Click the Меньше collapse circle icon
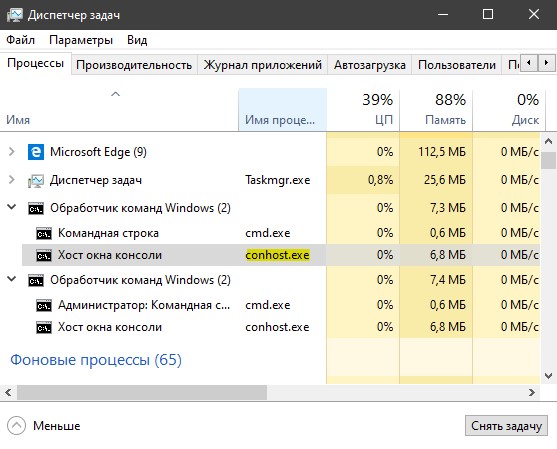Screen dimensions: 557x449 (x=16, y=426)
